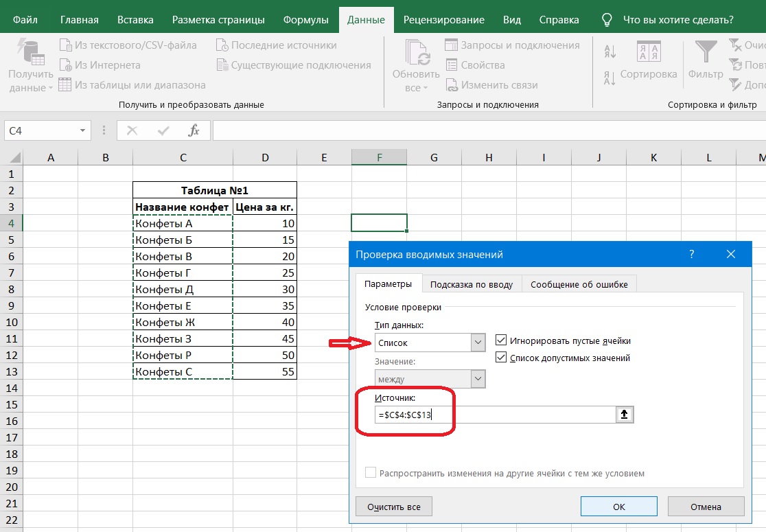Switch to the Главная tab
The width and height of the screenshot is (766, 532).
click(79, 19)
